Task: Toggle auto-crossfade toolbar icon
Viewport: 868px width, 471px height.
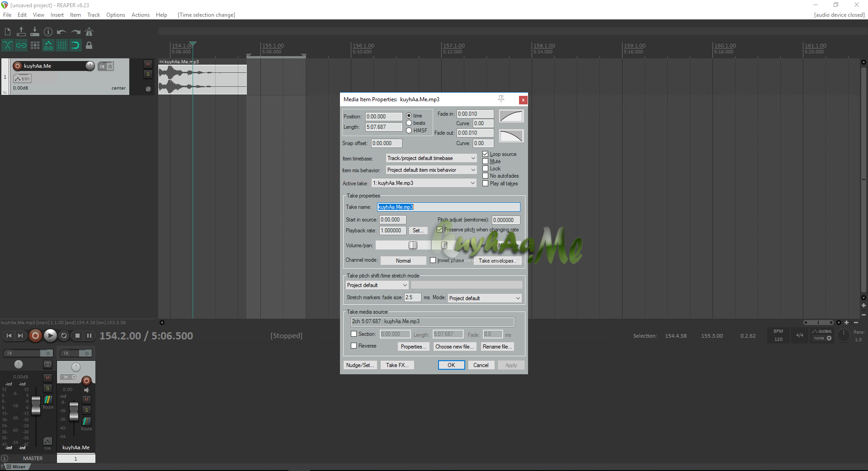Action: click(x=8, y=45)
